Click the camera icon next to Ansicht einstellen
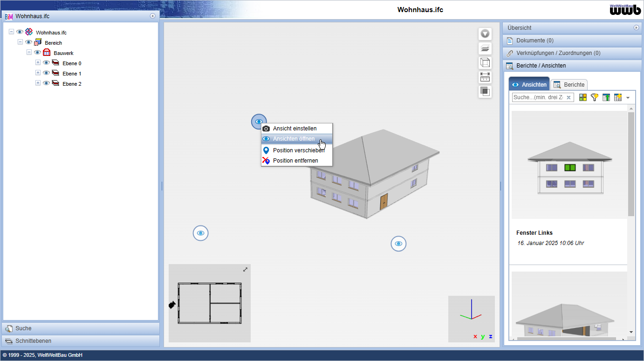Screen dimensions: 644x361 [x=266, y=129]
